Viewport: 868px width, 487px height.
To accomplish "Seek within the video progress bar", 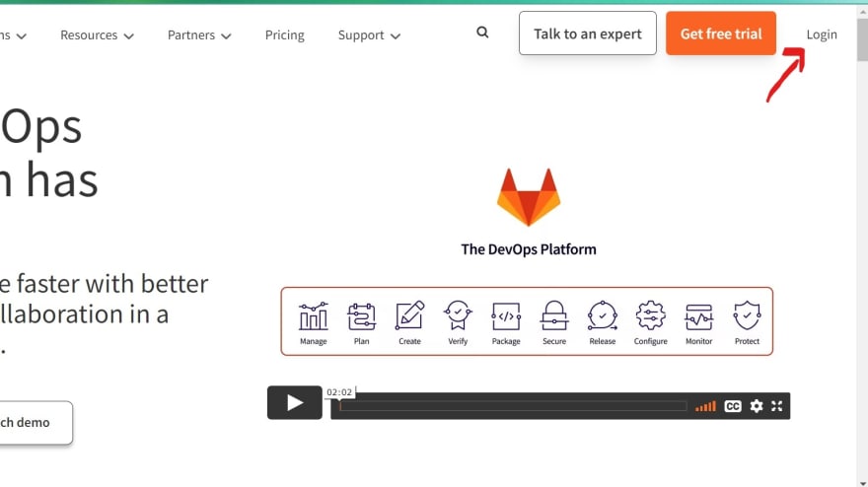I will tap(513, 406).
